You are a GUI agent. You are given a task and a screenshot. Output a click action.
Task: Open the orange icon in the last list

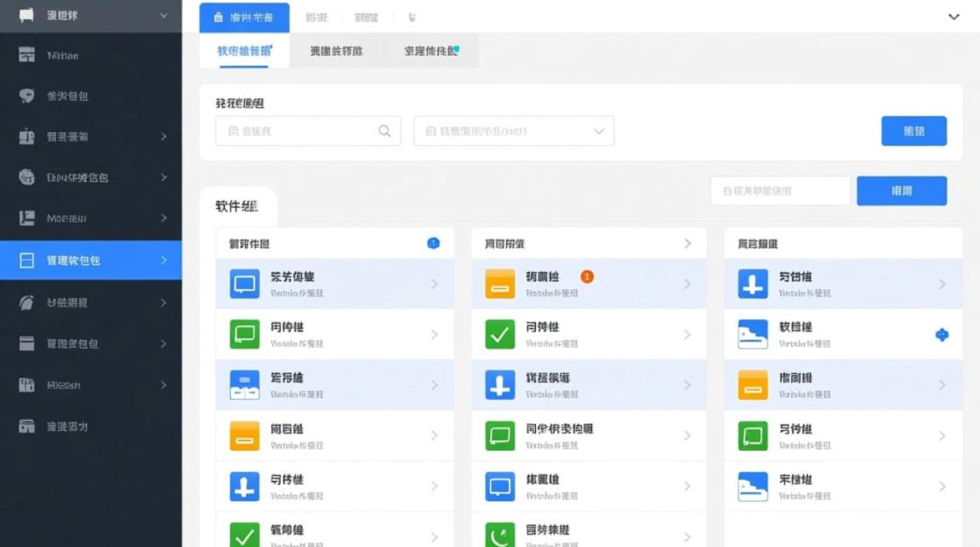(752, 385)
